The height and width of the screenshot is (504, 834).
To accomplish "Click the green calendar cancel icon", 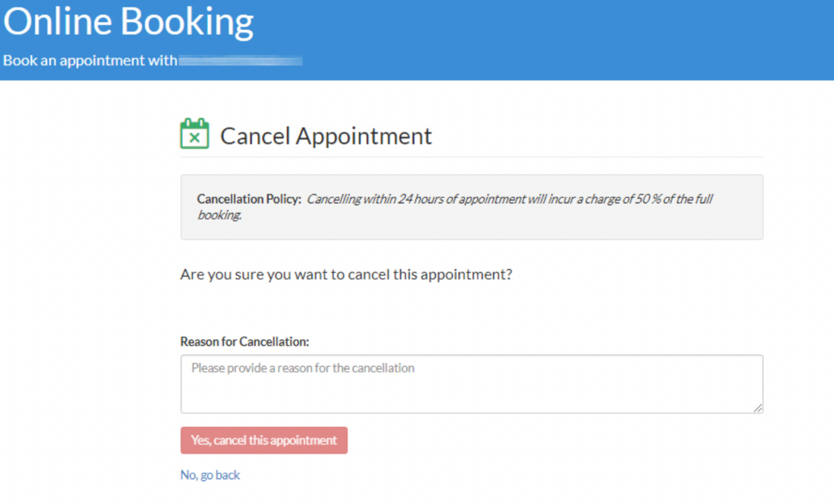I will coord(195,133).
